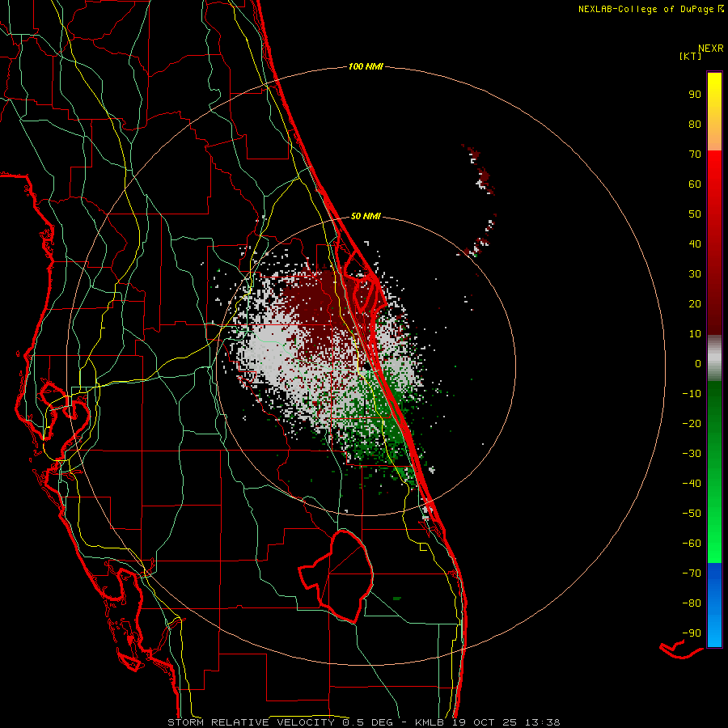Screen dimensions: 728x728
Task: Click the -60 value on velocity scale
Action: click(692, 544)
